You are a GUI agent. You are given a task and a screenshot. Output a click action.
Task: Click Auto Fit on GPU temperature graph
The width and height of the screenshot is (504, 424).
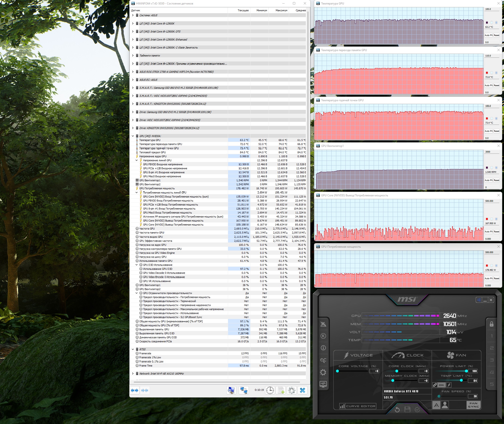coord(488,35)
